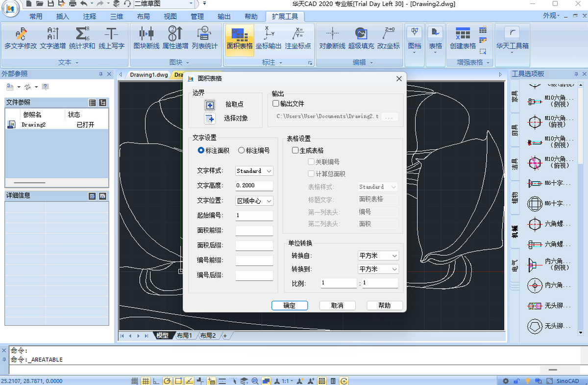Choose the 属性递增 tool
The width and height of the screenshot is (588, 385).
[175, 38]
